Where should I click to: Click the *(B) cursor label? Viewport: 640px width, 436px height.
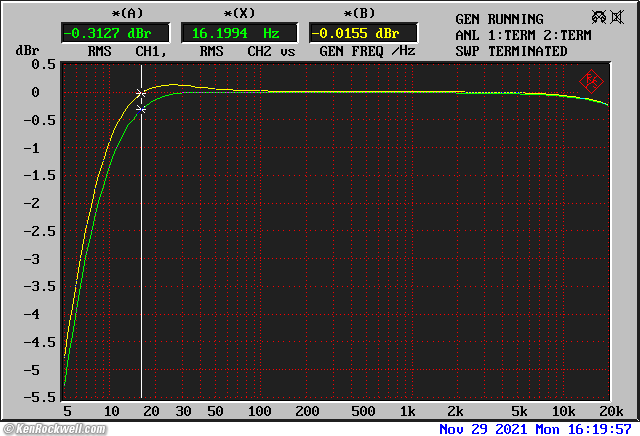(359, 13)
